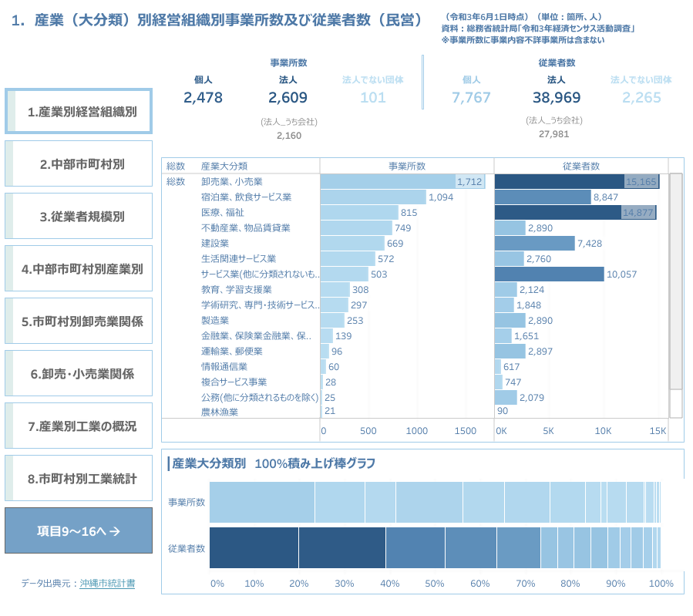Go to 5.市町村別卸売業関係
The height and width of the screenshot is (616, 693).
click(x=79, y=321)
